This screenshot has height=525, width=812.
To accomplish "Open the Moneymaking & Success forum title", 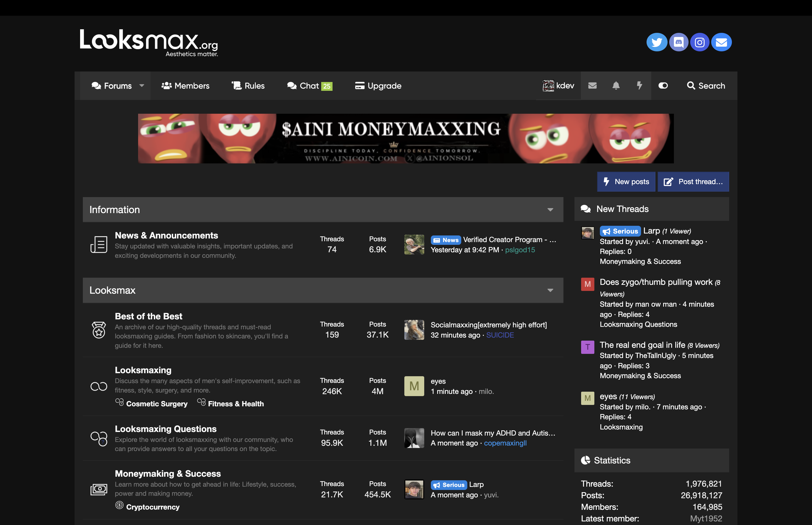I will click(x=168, y=474).
